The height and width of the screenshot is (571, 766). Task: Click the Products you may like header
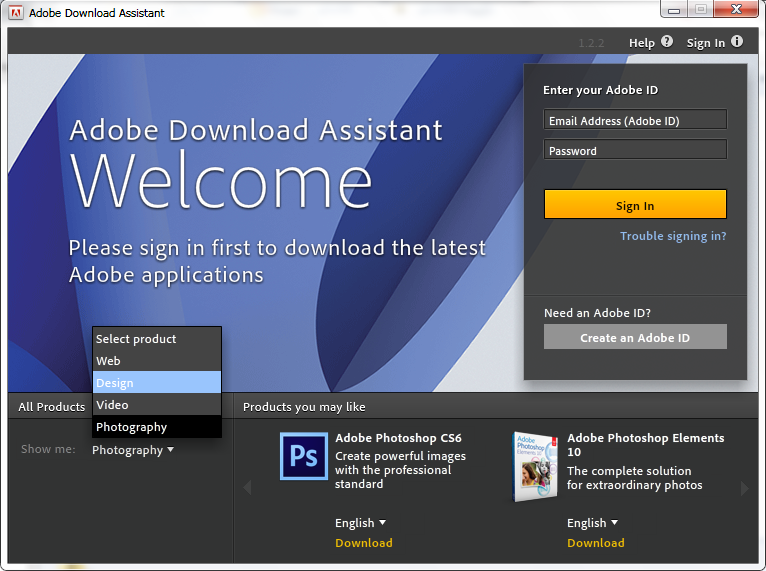(304, 407)
